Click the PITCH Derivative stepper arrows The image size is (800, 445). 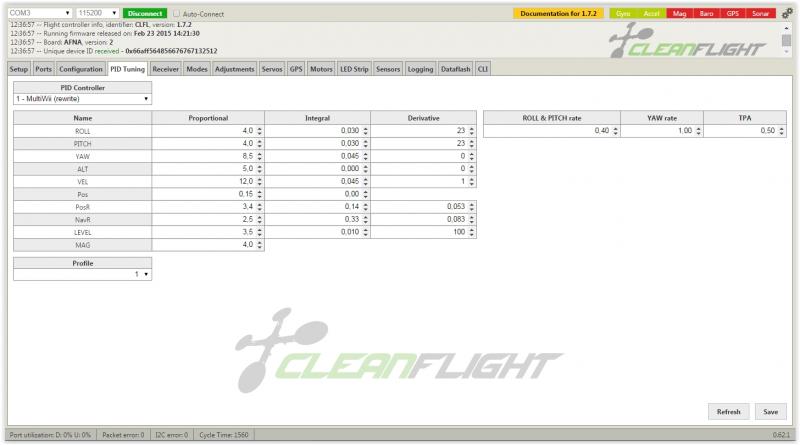coord(472,144)
